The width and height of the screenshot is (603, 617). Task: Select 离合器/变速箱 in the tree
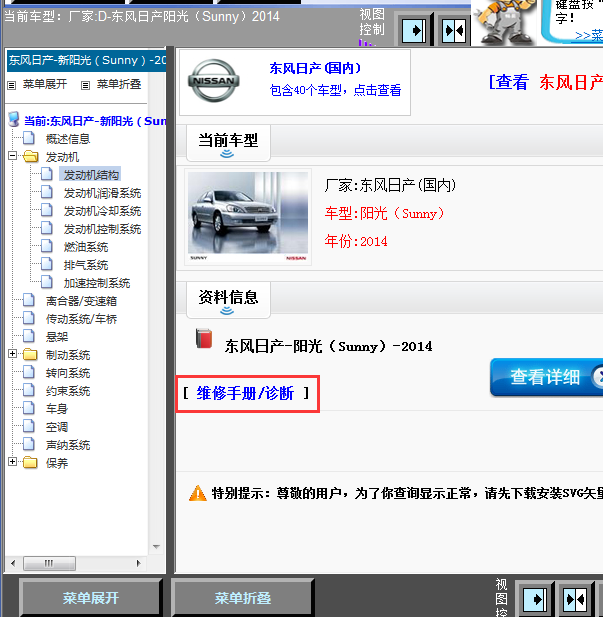tap(81, 301)
